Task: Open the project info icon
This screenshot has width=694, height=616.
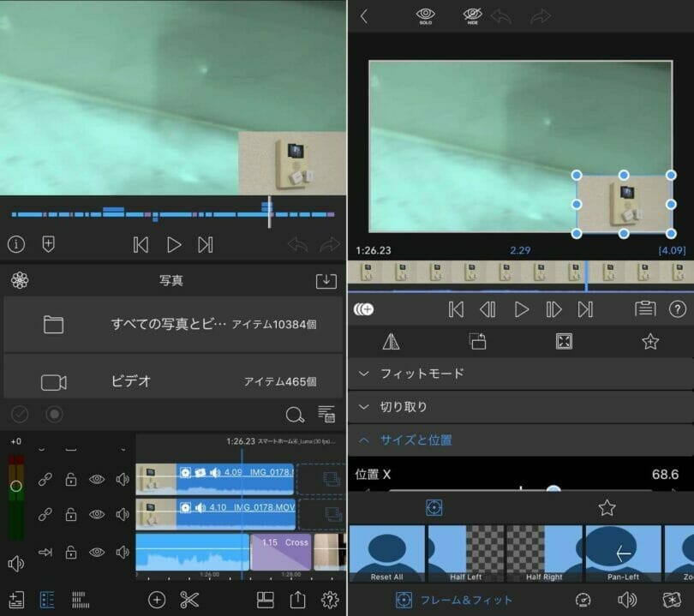Action: tap(16, 244)
